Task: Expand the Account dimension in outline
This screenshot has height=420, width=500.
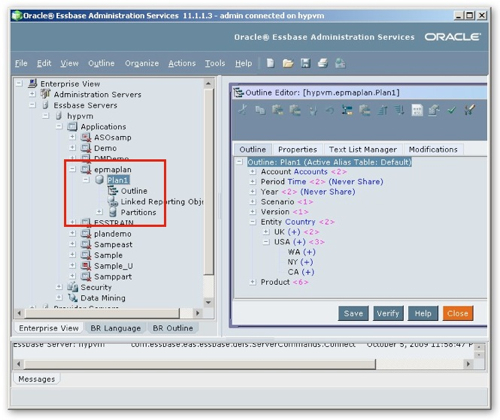Action: click(253, 172)
